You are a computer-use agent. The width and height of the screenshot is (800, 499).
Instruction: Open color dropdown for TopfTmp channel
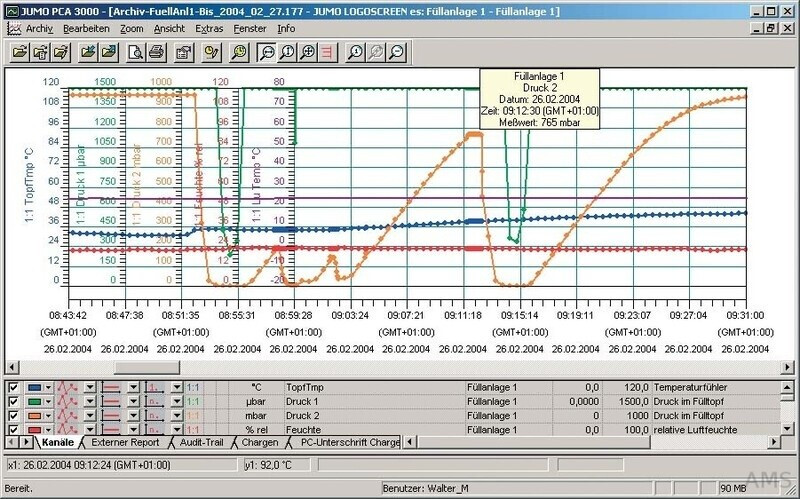[x=47, y=388]
